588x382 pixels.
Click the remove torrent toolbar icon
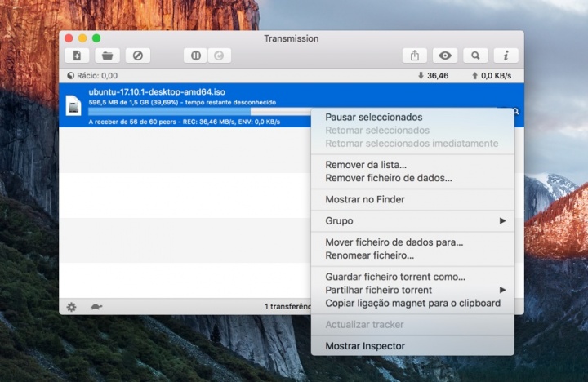pos(137,56)
